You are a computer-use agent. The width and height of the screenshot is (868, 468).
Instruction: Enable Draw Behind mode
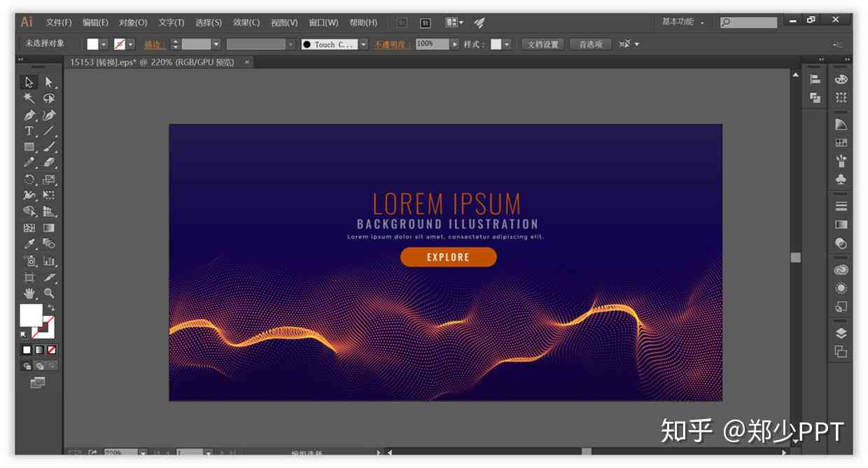point(40,366)
